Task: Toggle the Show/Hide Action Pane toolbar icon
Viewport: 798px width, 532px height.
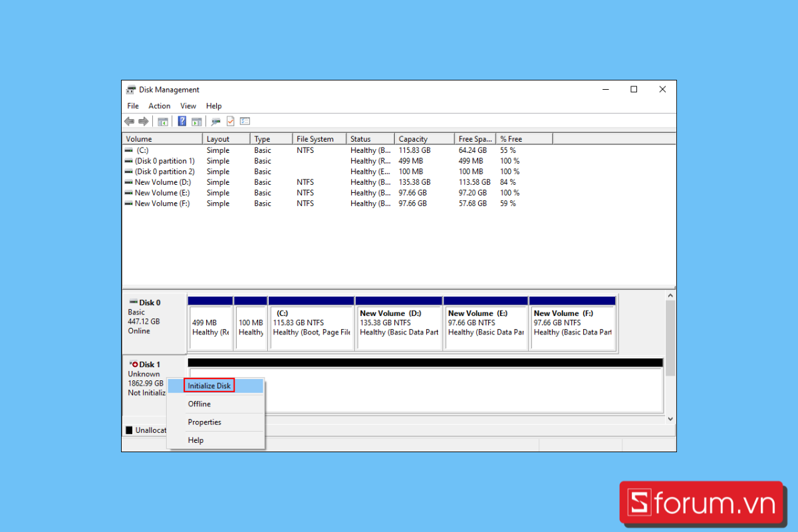Action: click(197, 122)
